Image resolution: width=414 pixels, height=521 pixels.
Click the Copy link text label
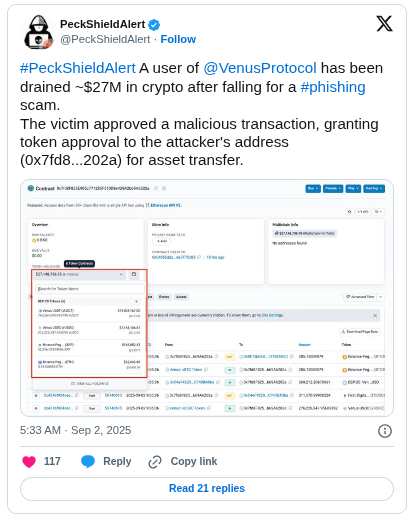pyautogui.click(x=194, y=461)
